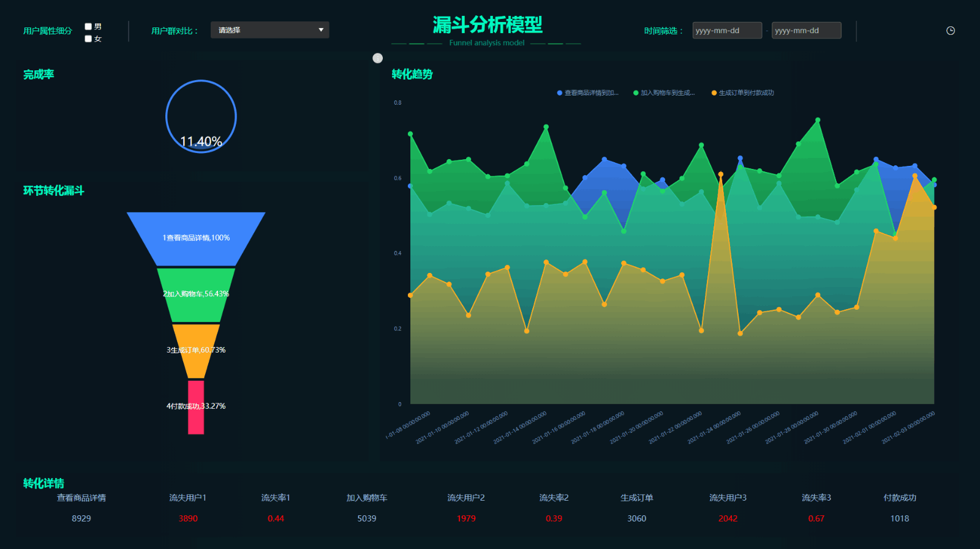Viewport: 980px width, 549px height.
Task: Click the value 3060
Action: (637, 518)
